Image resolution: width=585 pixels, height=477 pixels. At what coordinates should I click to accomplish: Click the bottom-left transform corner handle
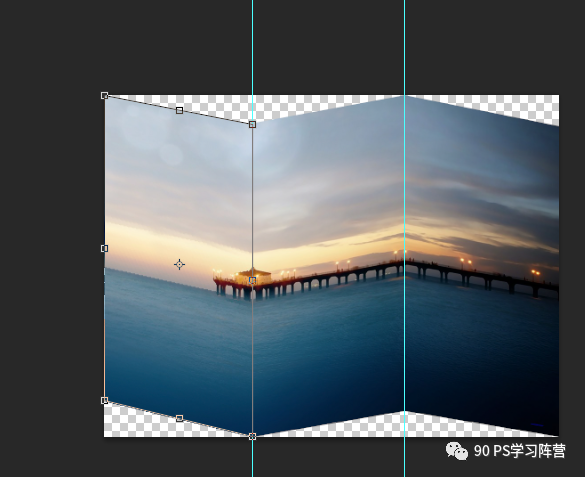[104, 401]
